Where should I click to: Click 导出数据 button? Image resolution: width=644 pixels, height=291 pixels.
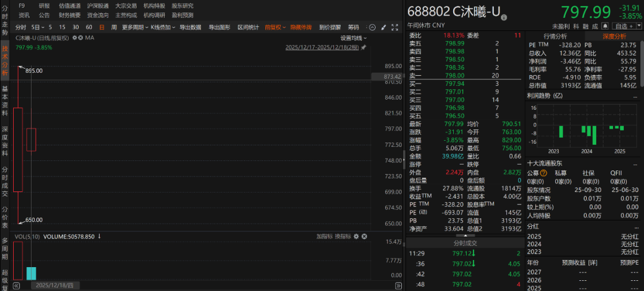[190, 27]
